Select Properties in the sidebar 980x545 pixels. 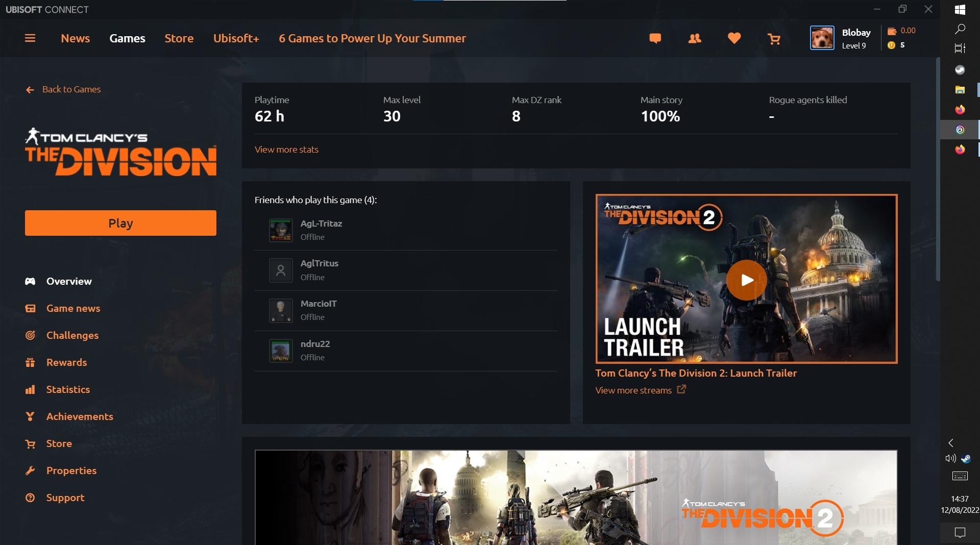(x=71, y=470)
